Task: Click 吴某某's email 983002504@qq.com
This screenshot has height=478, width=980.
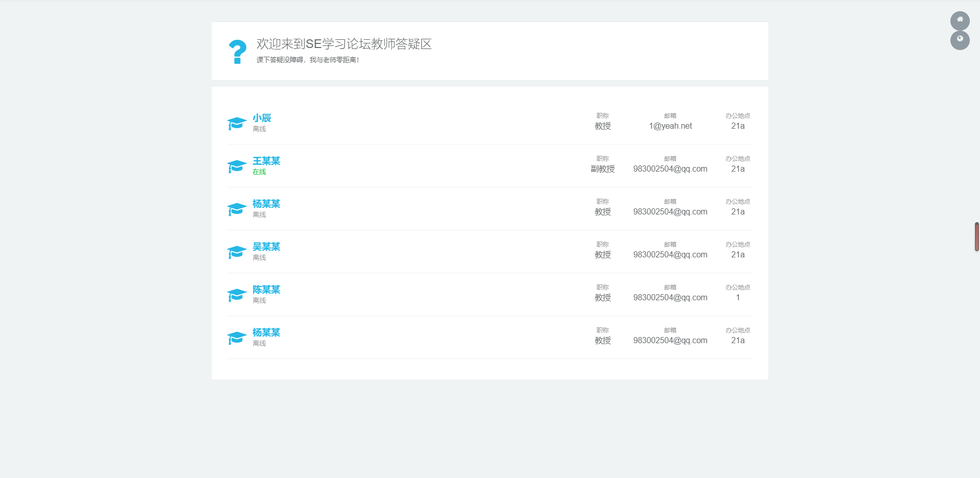Action: coord(670,255)
